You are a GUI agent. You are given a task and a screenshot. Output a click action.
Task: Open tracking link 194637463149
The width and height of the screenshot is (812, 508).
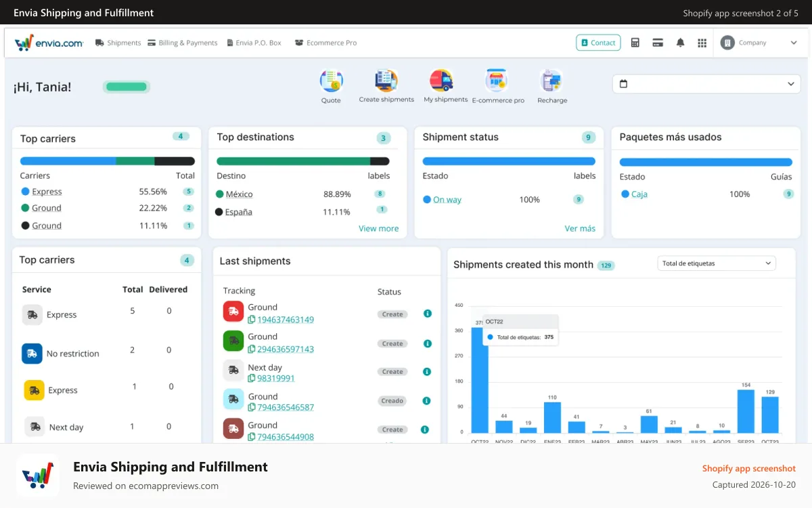pos(286,320)
